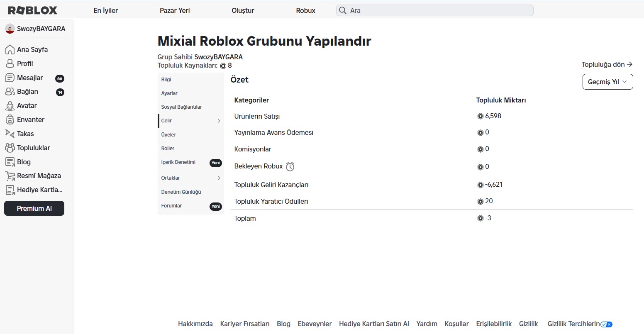
Task: Click the Robux icon beside Topluluk Kaynakları
Action: click(x=223, y=66)
